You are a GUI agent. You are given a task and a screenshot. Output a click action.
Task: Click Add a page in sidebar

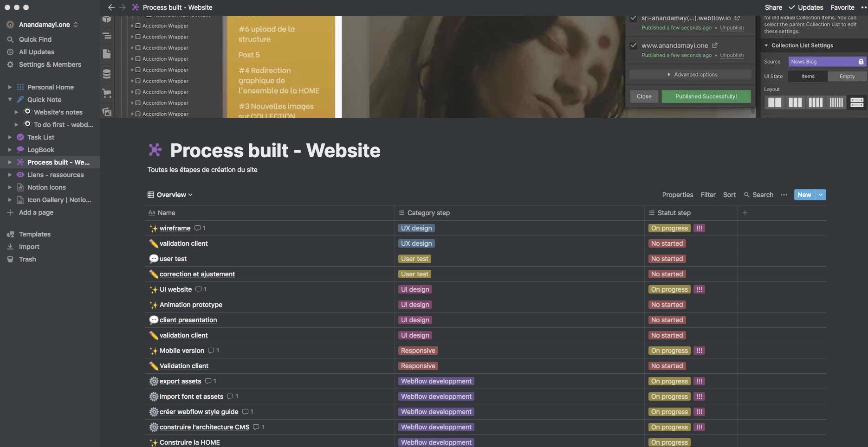[36, 212]
